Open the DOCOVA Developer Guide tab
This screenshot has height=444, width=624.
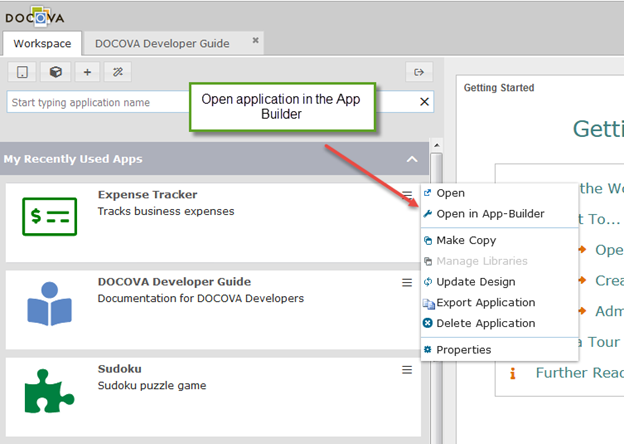click(162, 43)
